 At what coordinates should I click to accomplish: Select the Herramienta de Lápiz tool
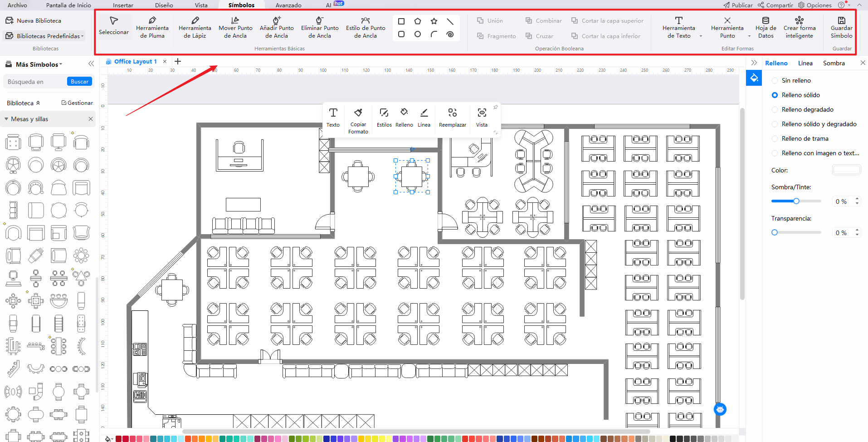coord(195,27)
